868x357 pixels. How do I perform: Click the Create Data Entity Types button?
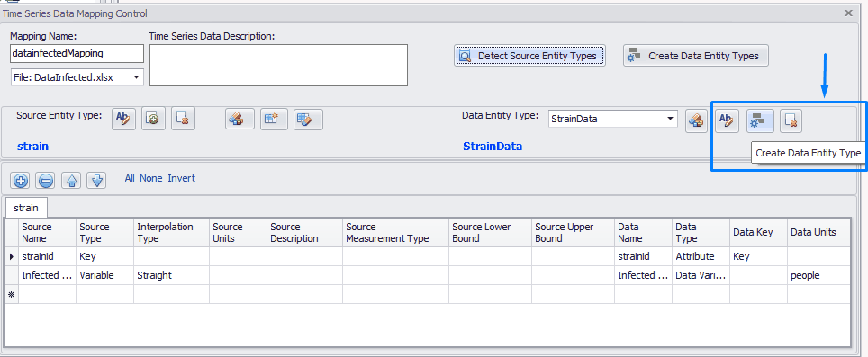(696, 56)
